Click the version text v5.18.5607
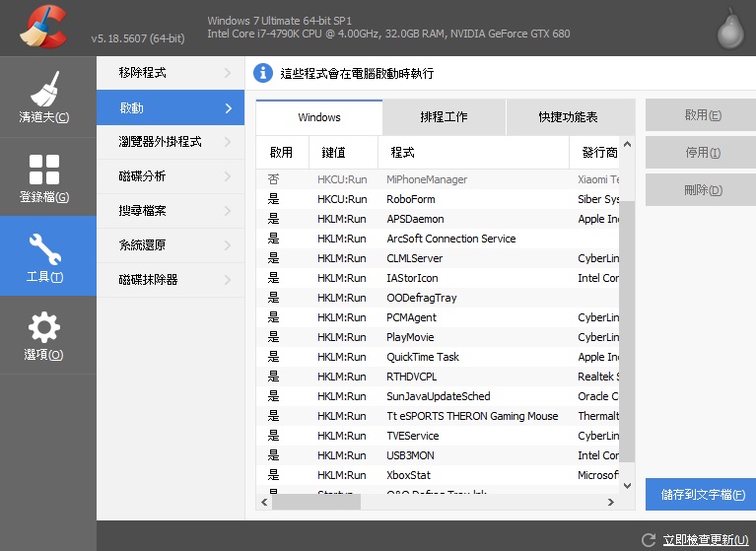The image size is (756, 551). [x=138, y=38]
